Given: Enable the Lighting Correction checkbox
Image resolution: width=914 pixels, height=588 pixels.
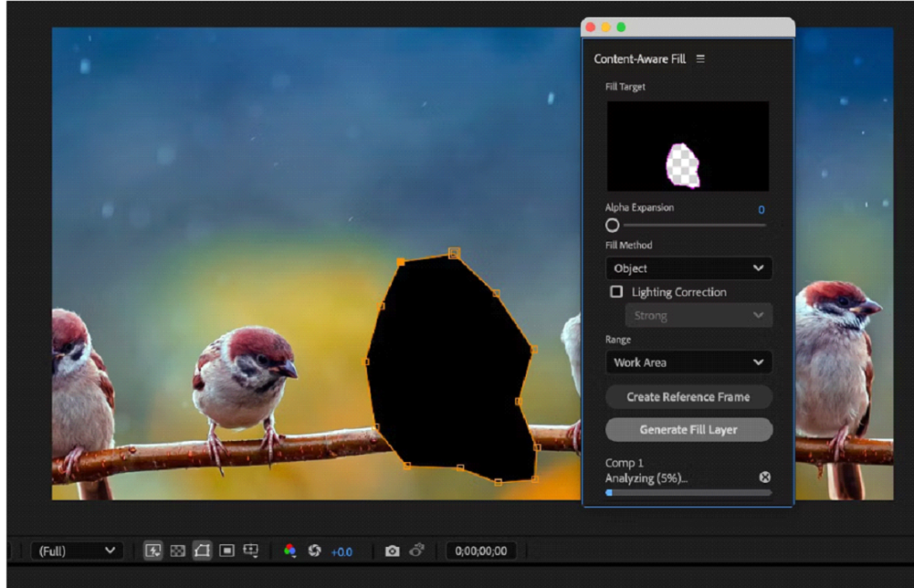Looking at the screenshot, I should [616, 292].
